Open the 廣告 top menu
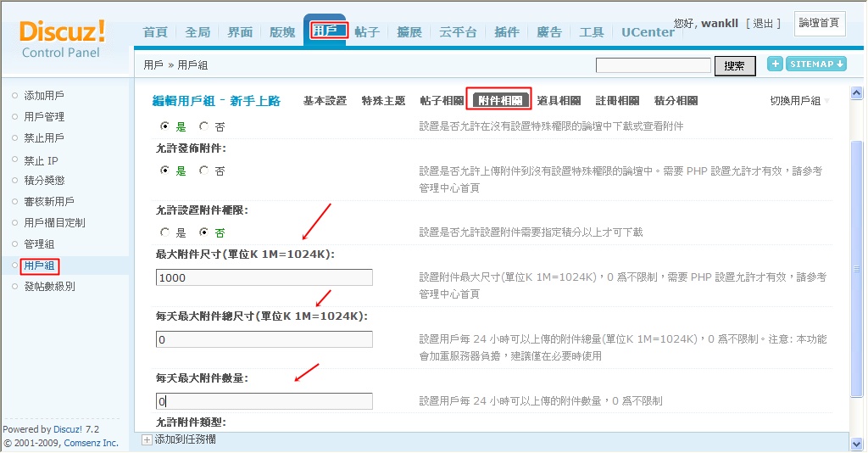This screenshot has height=453, width=868. coord(549,32)
